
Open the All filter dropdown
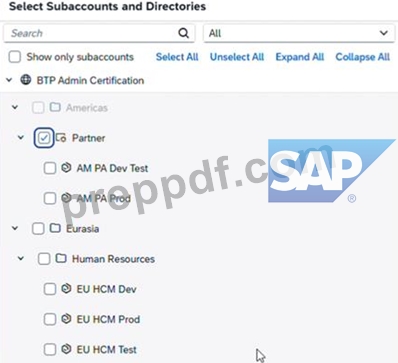[x=298, y=33]
